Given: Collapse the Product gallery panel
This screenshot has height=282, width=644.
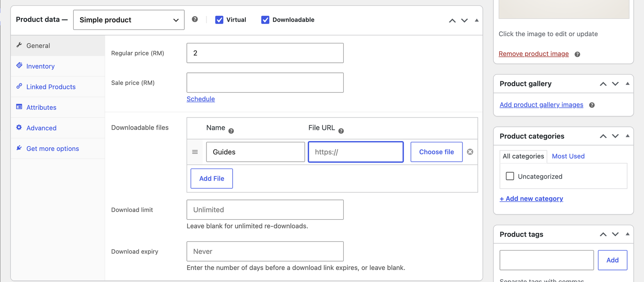Looking at the screenshot, I should coord(627,84).
